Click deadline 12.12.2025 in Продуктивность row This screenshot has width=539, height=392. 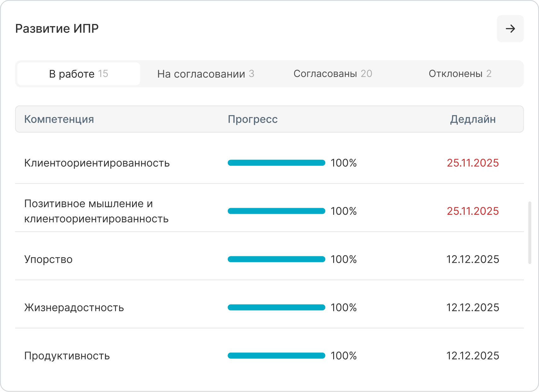point(473,356)
